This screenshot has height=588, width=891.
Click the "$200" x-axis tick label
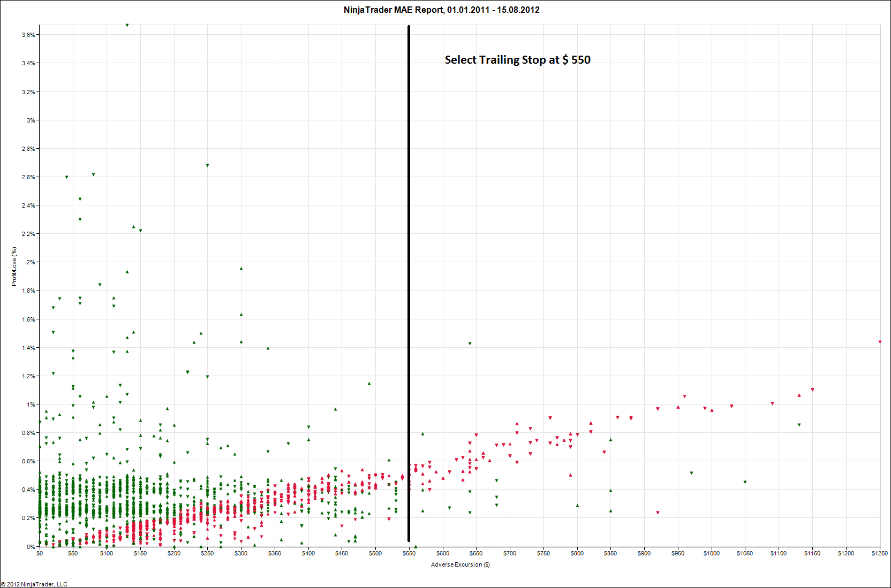[x=174, y=553]
